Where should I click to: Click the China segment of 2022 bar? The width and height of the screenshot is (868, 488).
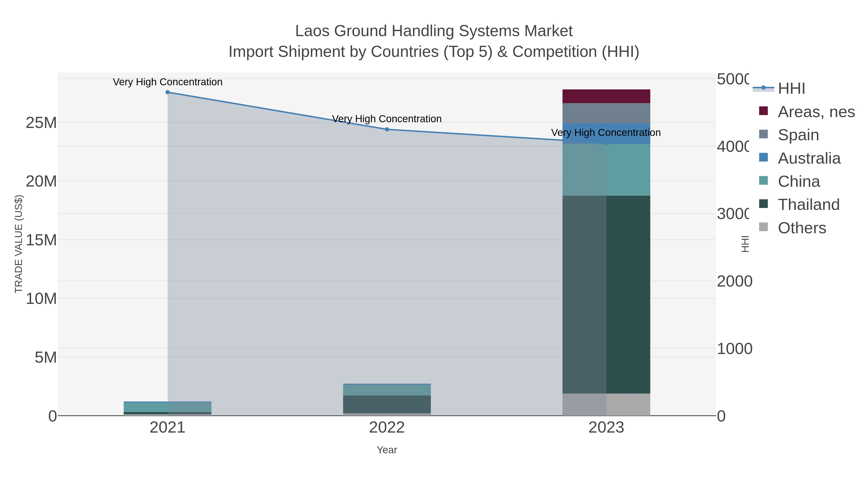tap(387, 390)
